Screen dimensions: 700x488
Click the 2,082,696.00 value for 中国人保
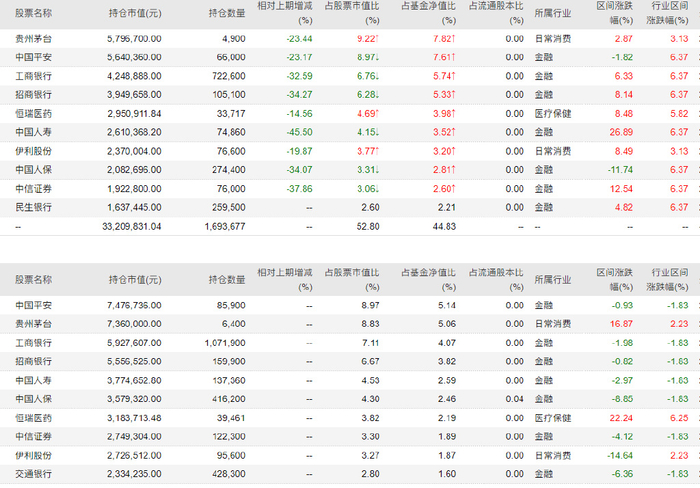pos(134,170)
